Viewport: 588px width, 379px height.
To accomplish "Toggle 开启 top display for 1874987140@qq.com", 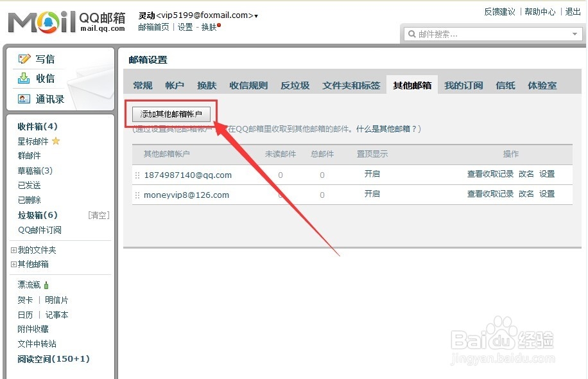I will tap(372, 174).
